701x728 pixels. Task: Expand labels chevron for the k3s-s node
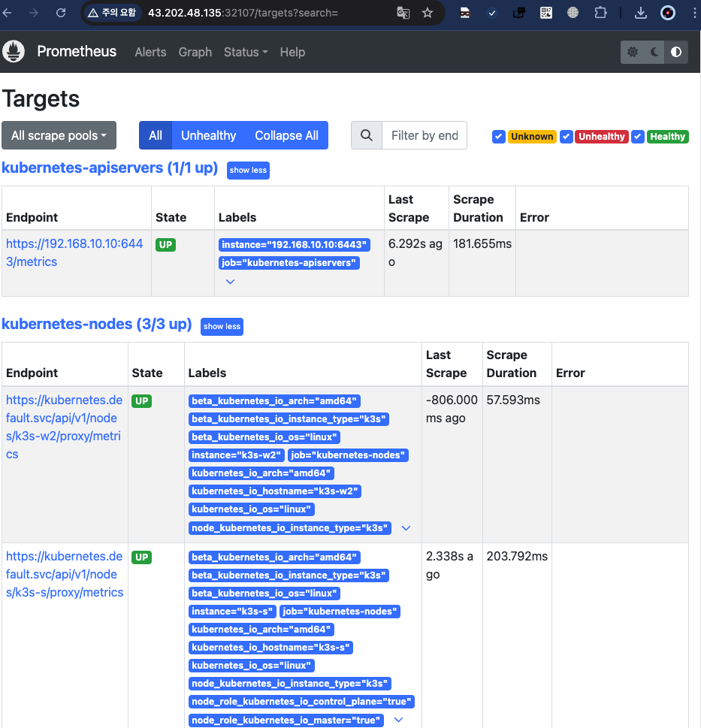coord(398,720)
